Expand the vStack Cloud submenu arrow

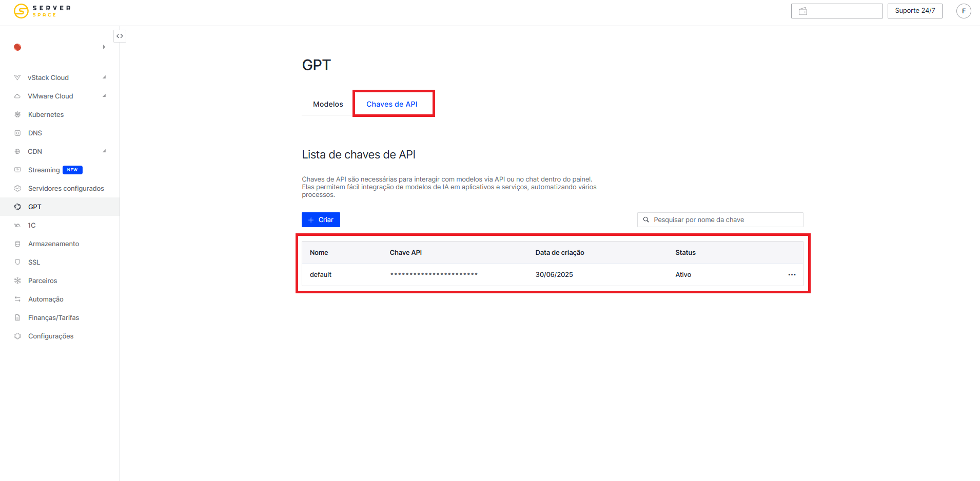point(104,77)
